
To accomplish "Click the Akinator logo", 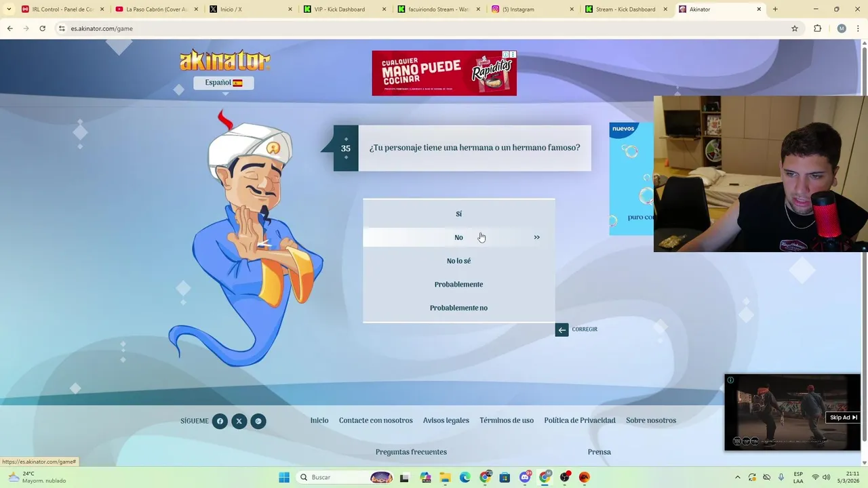I will point(224,60).
